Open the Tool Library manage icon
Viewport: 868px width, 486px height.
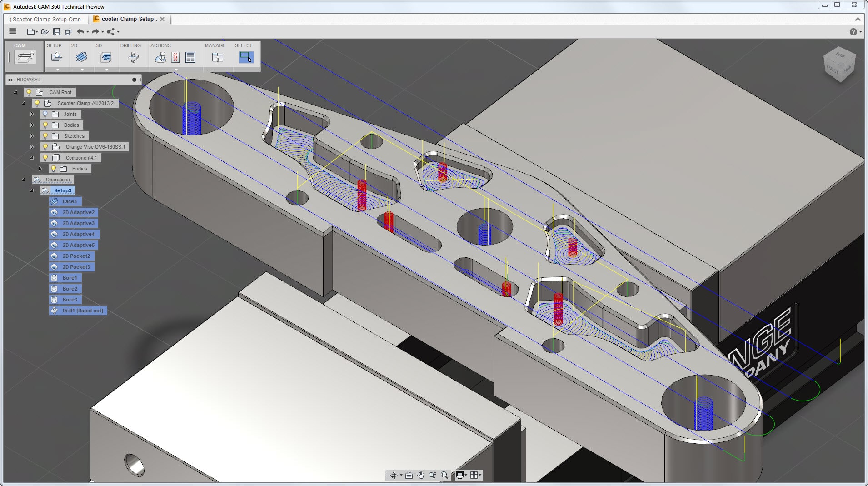(218, 57)
